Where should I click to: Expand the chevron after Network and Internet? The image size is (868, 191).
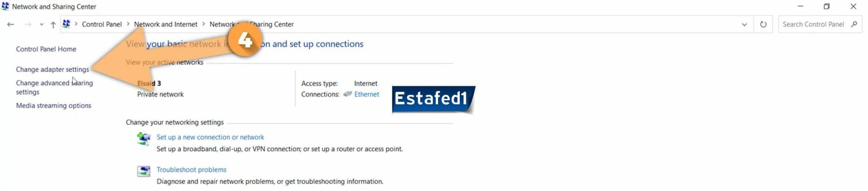[x=203, y=24]
